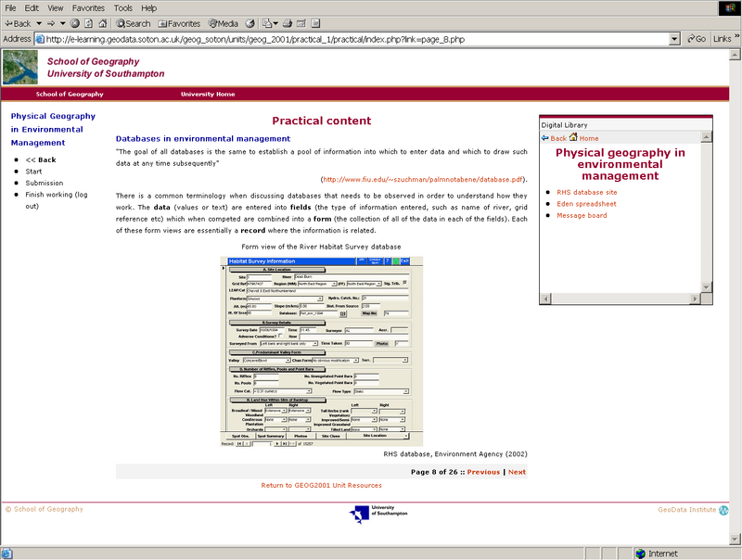The image size is (742, 560).
Task: Click the GeoData Institute footer link
Action: click(686, 509)
